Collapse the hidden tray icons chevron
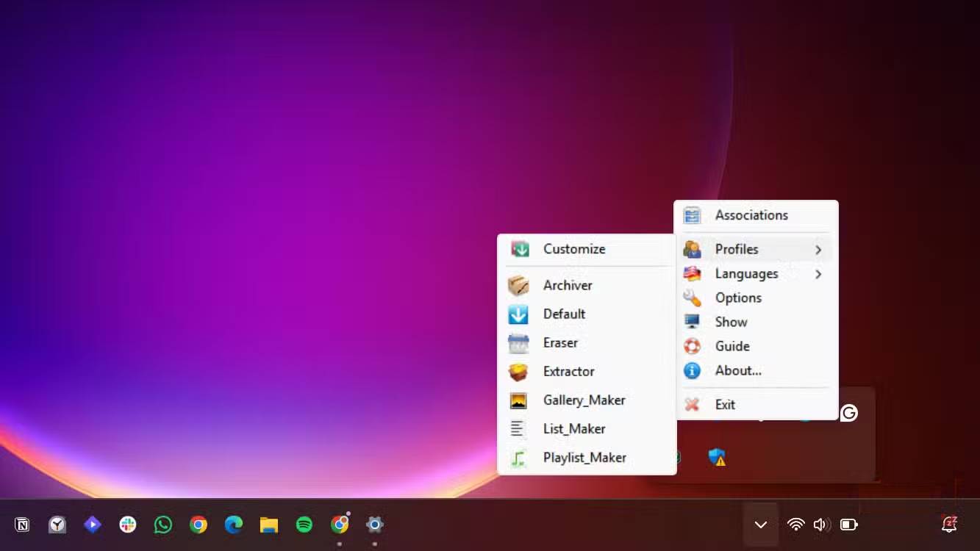Viewport: 980px width, 551px height. click(x=761, y=525)
